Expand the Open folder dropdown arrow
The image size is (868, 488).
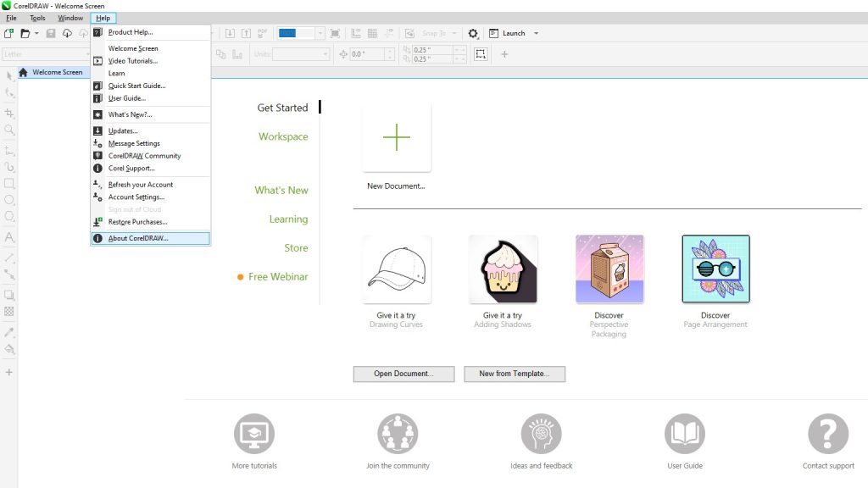pos(36,33)
